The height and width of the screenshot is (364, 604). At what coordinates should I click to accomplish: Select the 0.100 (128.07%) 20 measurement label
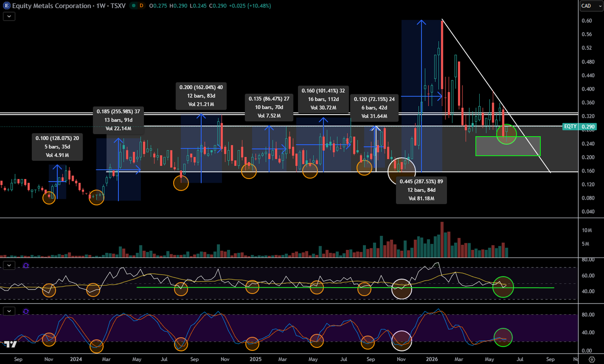57,147
